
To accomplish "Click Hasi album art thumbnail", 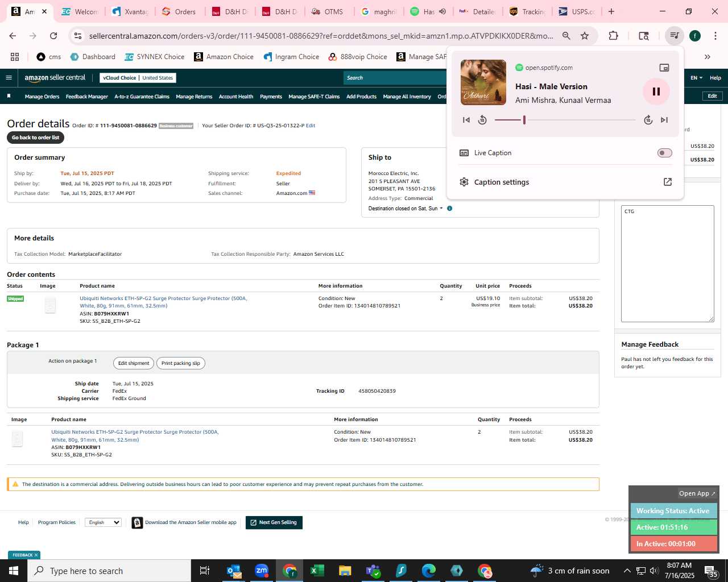I will [483, 82].
